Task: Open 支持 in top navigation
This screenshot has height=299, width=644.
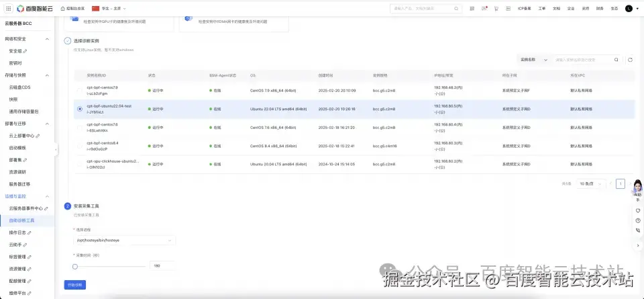Action: (585, 8)
